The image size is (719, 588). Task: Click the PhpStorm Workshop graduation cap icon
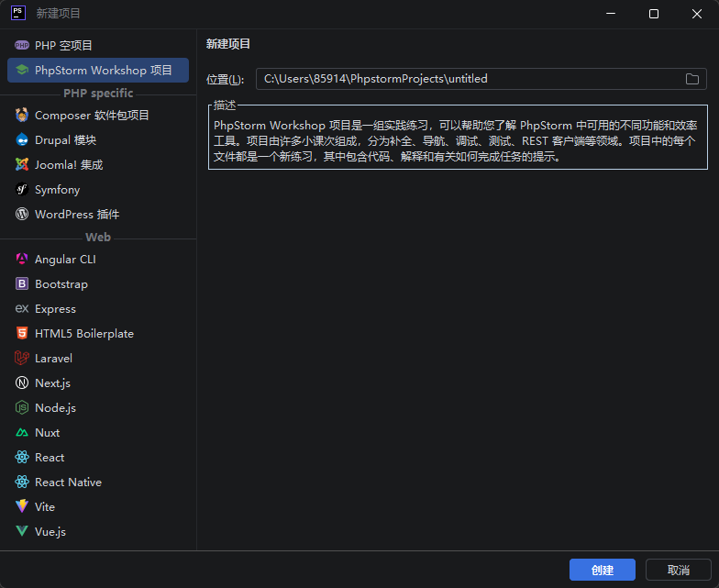pyautogui.click(x=22, y=70)
